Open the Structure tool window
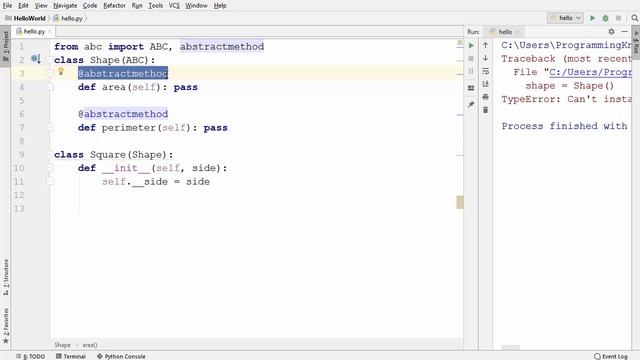This screenshot has width=640, height=360. pyautogui.click(x=6, y=277)
